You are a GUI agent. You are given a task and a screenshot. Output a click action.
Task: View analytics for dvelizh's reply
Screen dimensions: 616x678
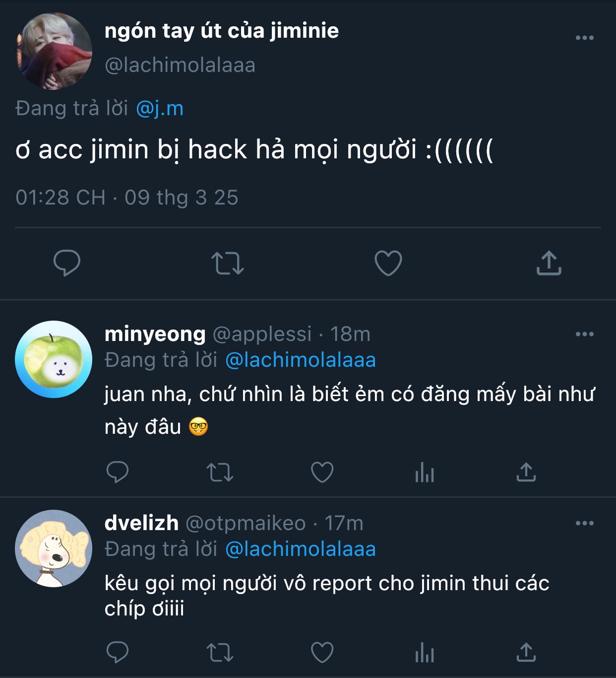pyautogui.click(x=425, y=652)
